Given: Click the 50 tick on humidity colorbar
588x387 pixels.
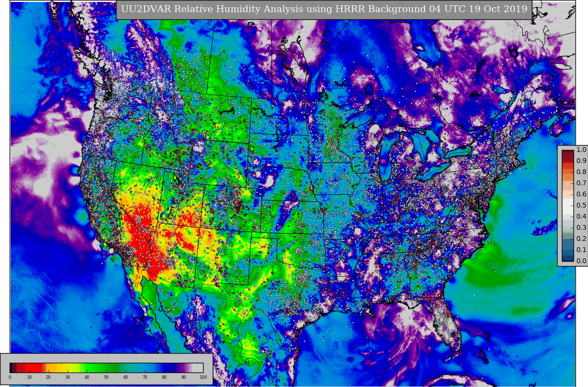Looking at the screenshot, I should 106,377.
